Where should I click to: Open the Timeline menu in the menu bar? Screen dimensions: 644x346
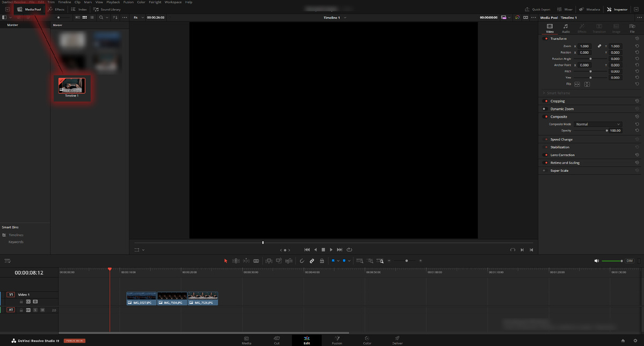64,2
